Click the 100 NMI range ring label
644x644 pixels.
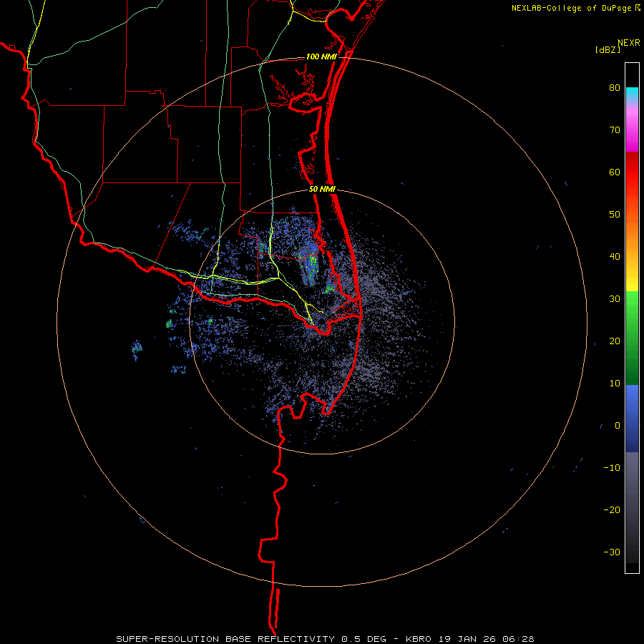tap(321, 57)
